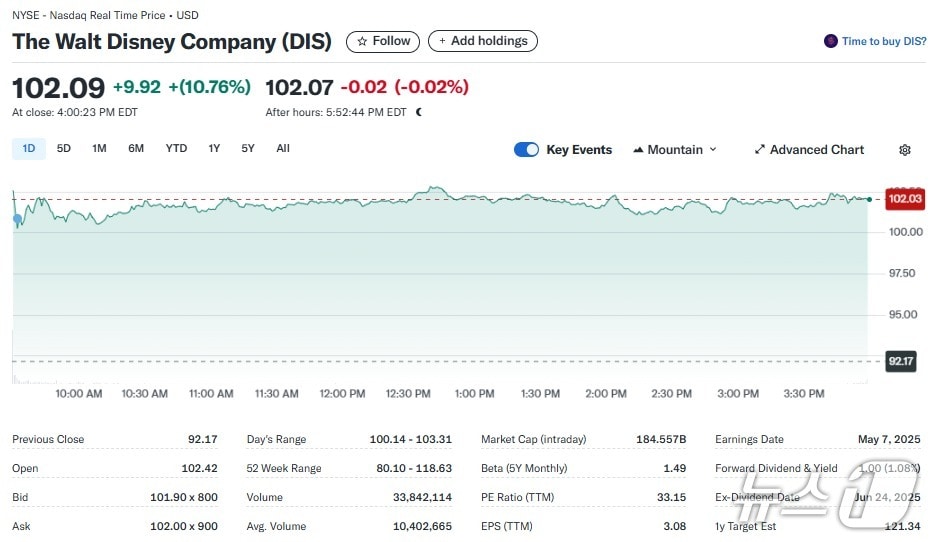
Task: Click the Advanced Chart expand arrows icon
Action: pos(759,150)
